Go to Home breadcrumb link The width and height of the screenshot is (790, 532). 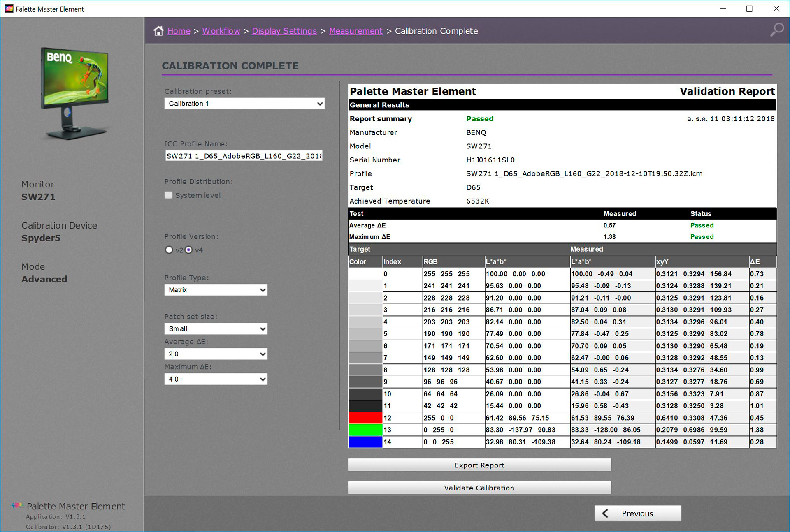179,31
